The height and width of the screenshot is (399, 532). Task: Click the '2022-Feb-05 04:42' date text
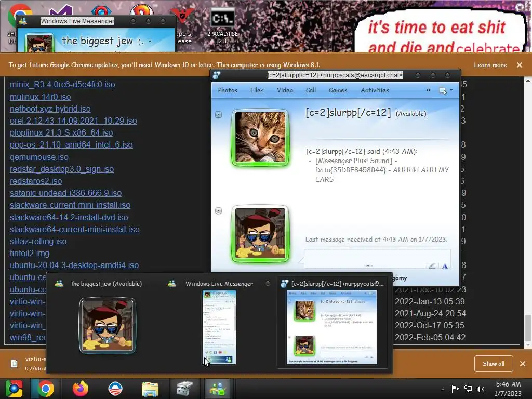click(x=430, y=338)
